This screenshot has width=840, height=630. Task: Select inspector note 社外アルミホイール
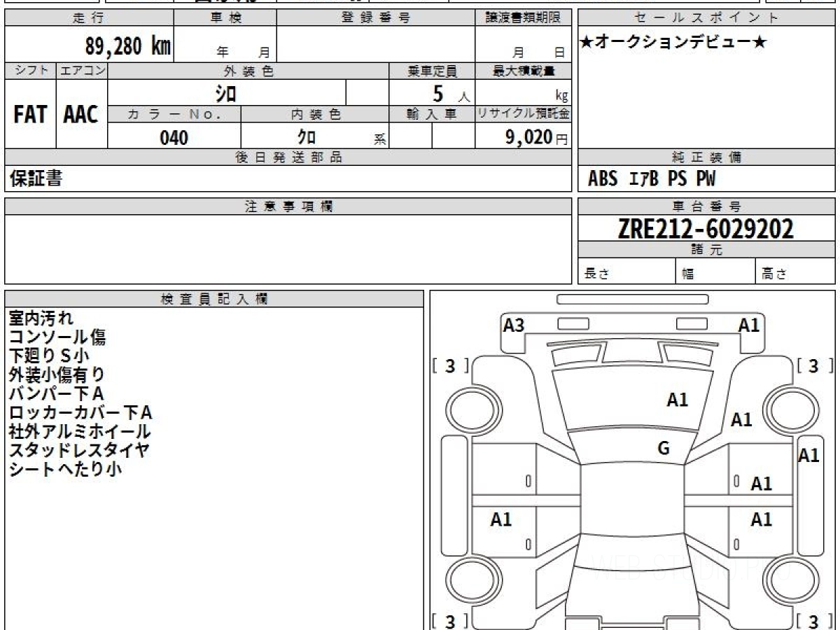pos(80,432)
